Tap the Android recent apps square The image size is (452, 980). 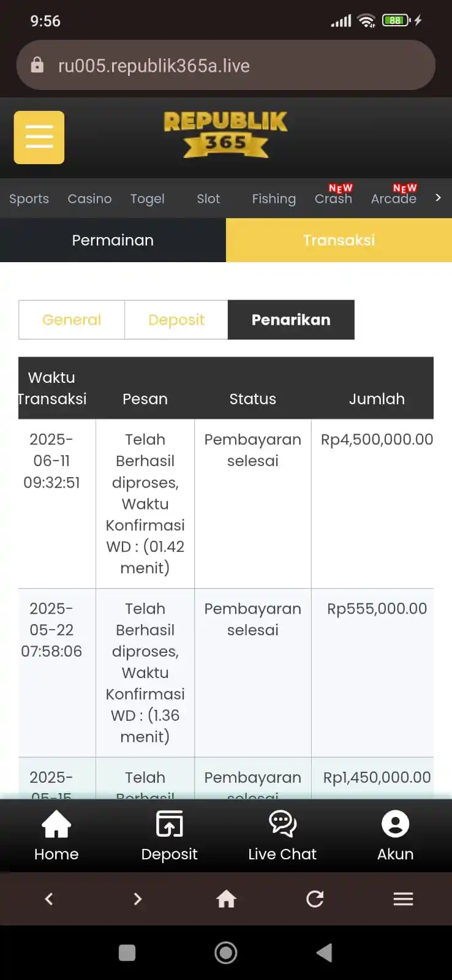coord(127,952)
